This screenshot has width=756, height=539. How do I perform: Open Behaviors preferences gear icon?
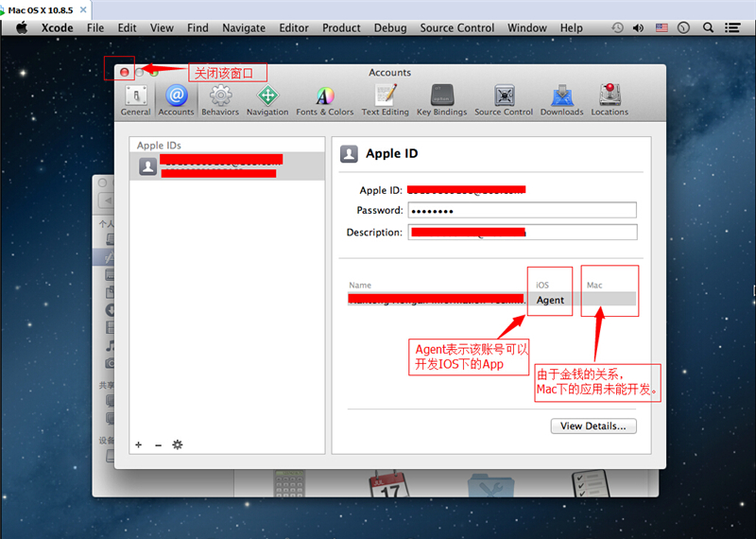tap(220, 100)
